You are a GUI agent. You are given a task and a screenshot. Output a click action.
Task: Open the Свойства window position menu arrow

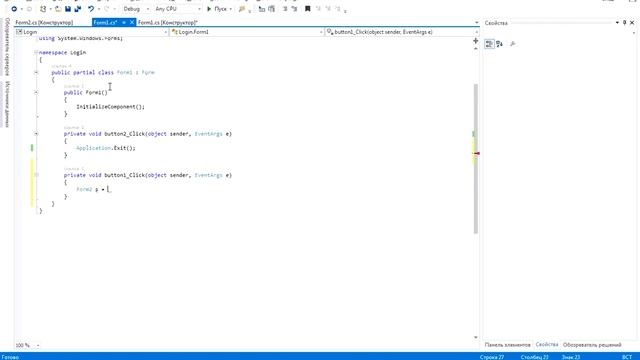tap(617, 23)
